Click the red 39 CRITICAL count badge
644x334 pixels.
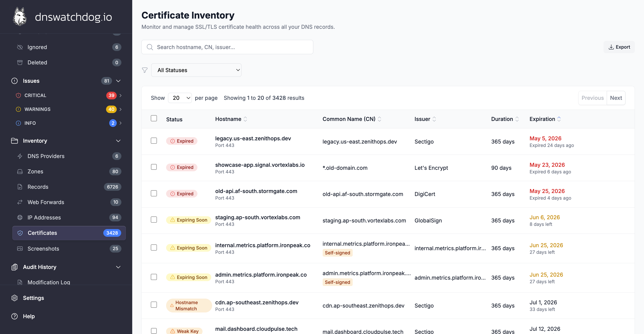[111, 95]
